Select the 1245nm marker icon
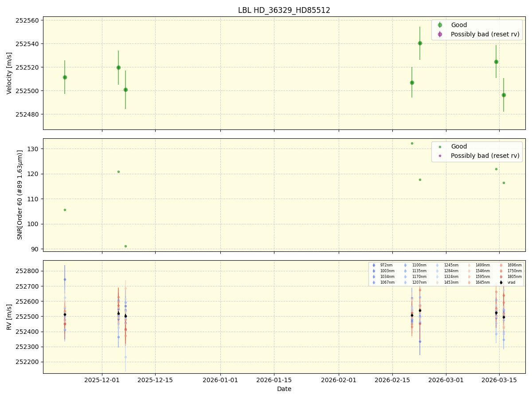The width and height of the screenshot is (532, 399). point(438,265)
